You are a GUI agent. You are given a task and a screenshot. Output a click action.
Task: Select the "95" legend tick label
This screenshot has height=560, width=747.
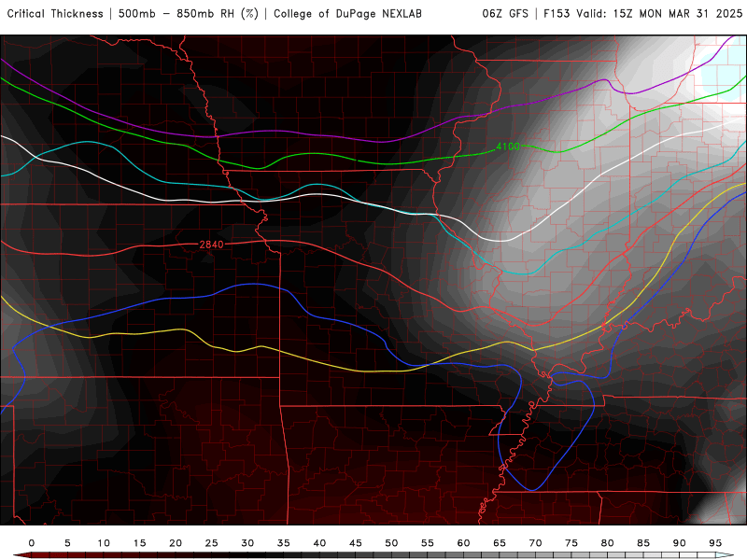click(715, 543)
